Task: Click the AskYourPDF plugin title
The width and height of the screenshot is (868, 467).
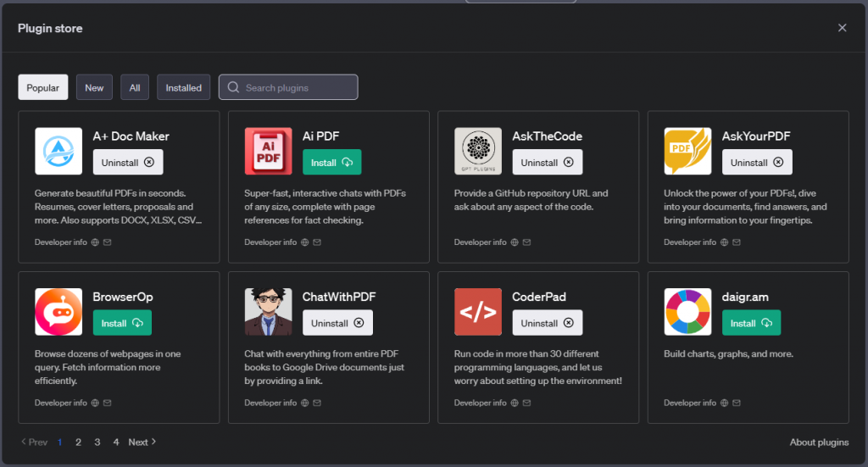Action: tap(756, 136)
